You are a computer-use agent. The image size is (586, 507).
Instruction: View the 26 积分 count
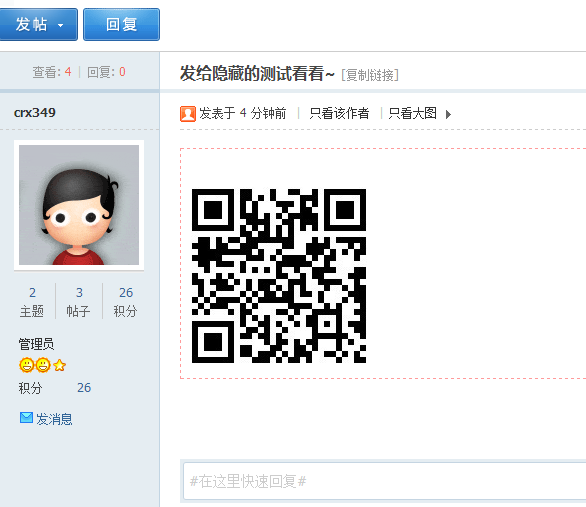126,302
